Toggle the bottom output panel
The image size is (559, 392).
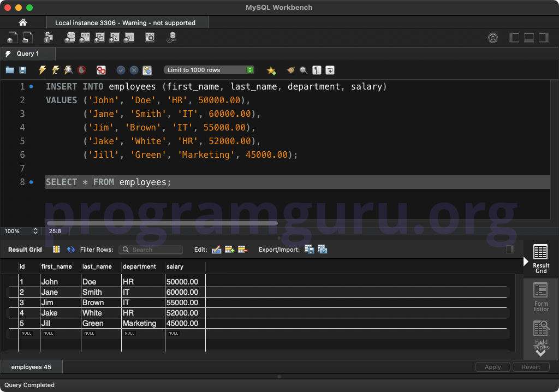(x=528, y=38)
